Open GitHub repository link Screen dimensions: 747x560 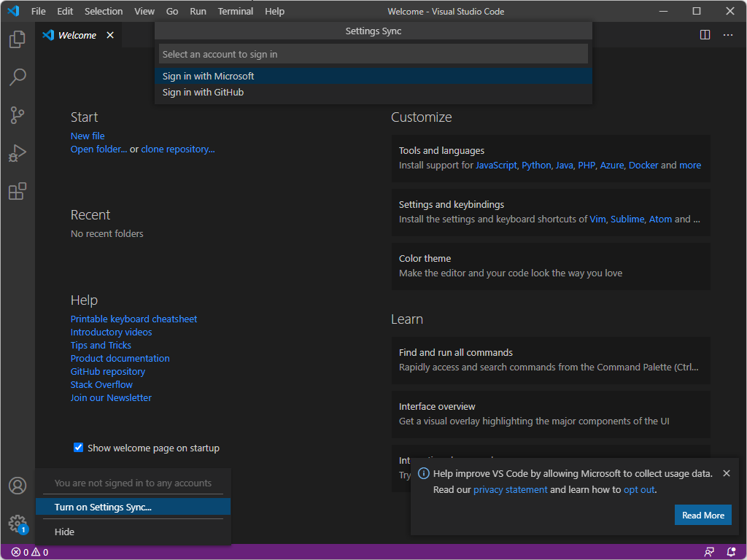[x=108, y=371]
